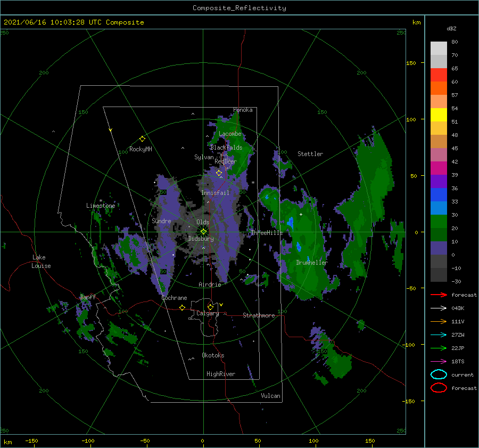The width and height of the screenshot is (479, 448).
Task: Click the Composite_Reflectivity title
Action: tap(240, 8)
